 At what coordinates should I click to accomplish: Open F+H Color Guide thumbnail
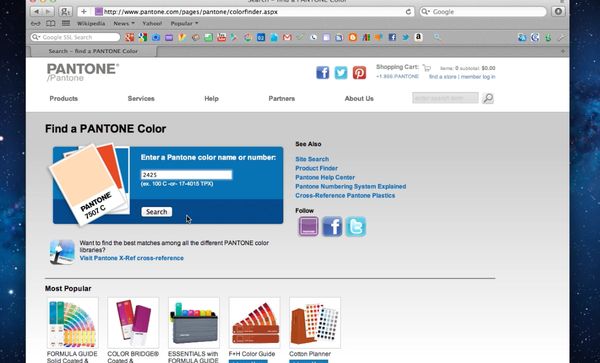click(x=254, y=323)
